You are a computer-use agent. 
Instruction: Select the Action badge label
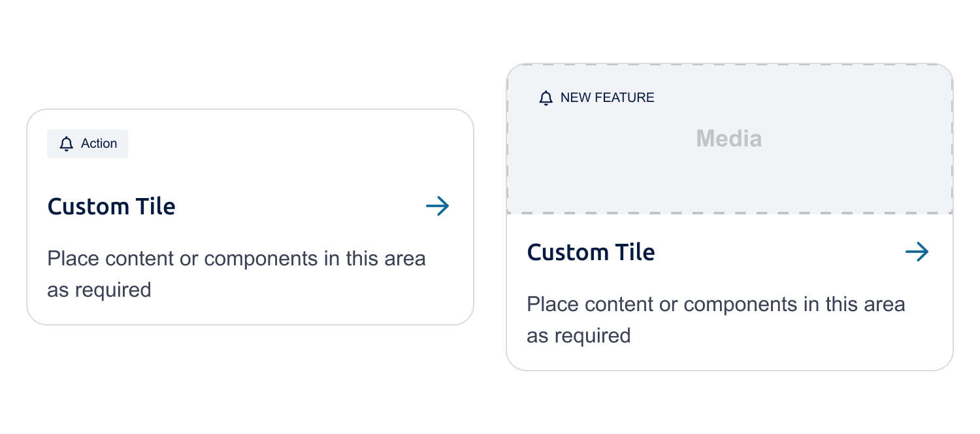click(x=99, y=144)
